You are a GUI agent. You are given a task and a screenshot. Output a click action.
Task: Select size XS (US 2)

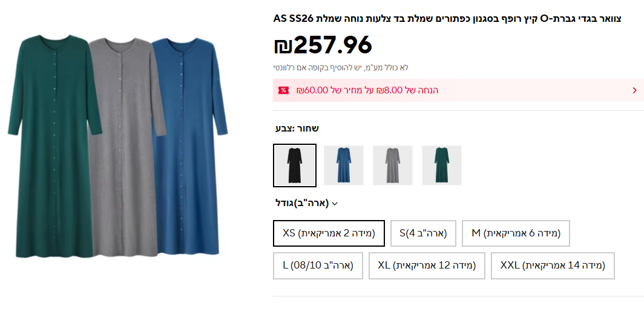pyautogui.click(x=329, y=233)
